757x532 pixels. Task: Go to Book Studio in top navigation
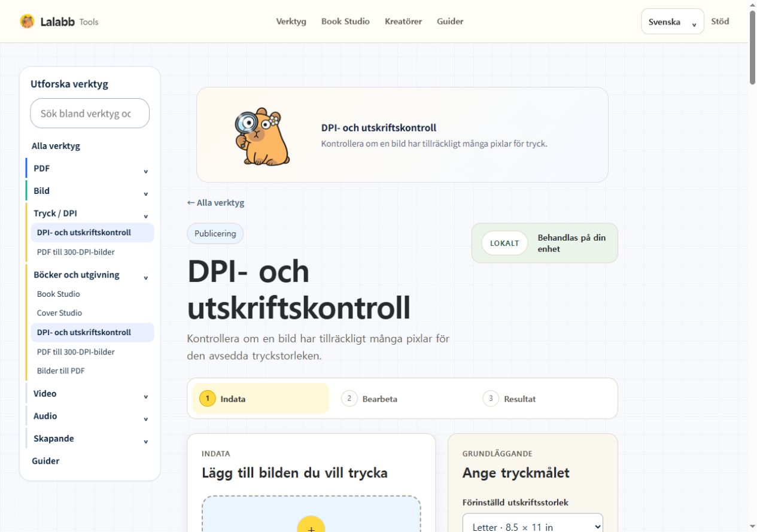click(x=345, y=22)
